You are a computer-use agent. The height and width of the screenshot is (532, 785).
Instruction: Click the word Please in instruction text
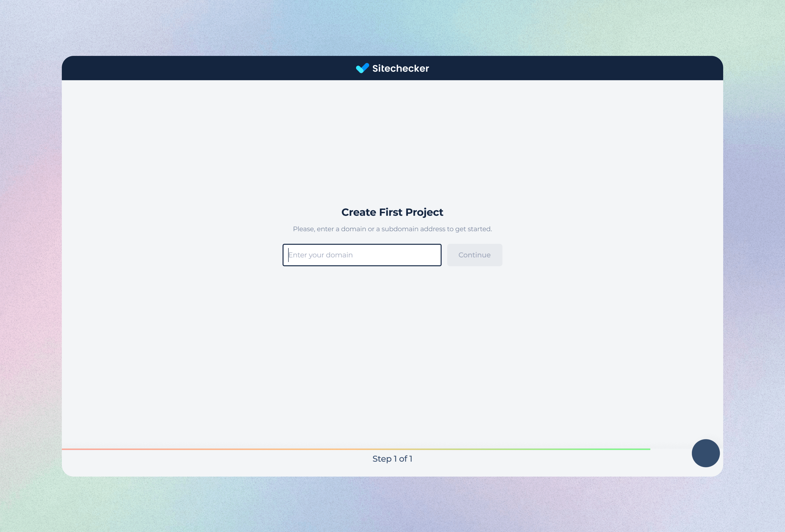303,229
